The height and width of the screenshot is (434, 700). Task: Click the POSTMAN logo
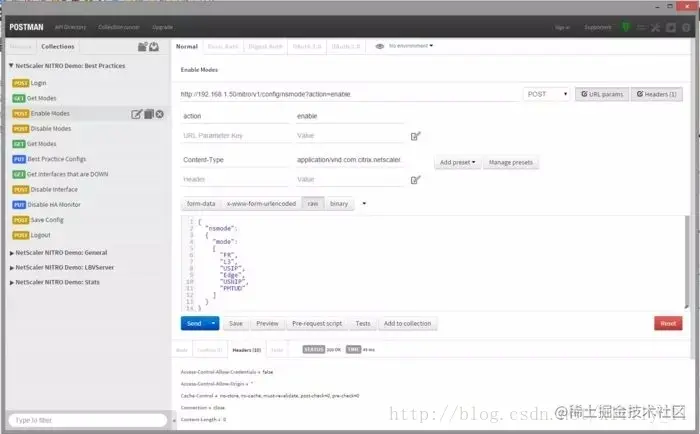26,27
